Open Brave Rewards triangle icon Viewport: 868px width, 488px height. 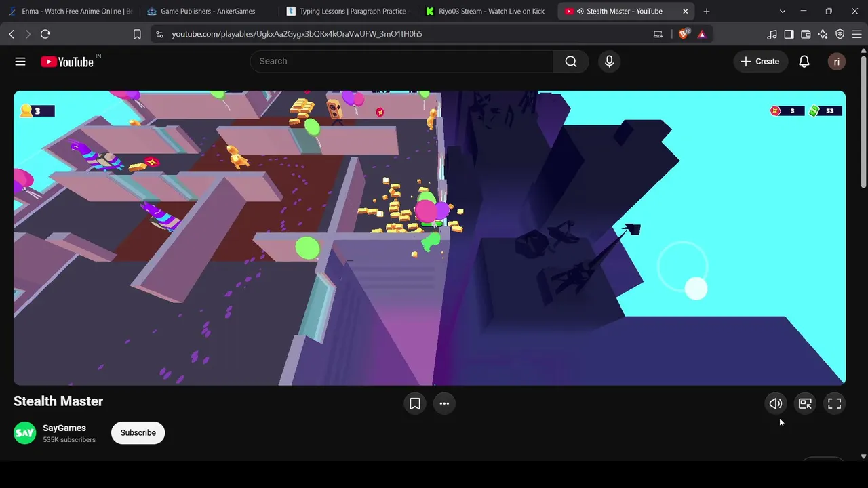tap(702, 34)
